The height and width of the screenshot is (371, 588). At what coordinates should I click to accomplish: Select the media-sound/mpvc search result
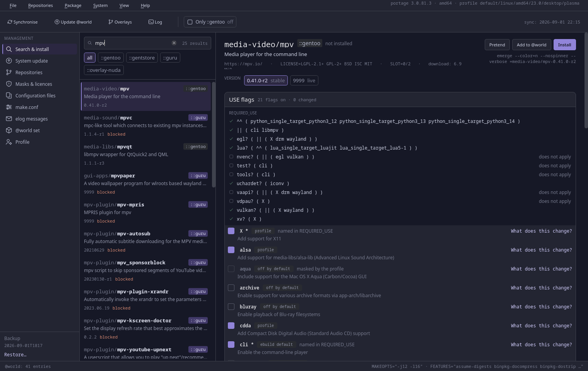point(146,126)
